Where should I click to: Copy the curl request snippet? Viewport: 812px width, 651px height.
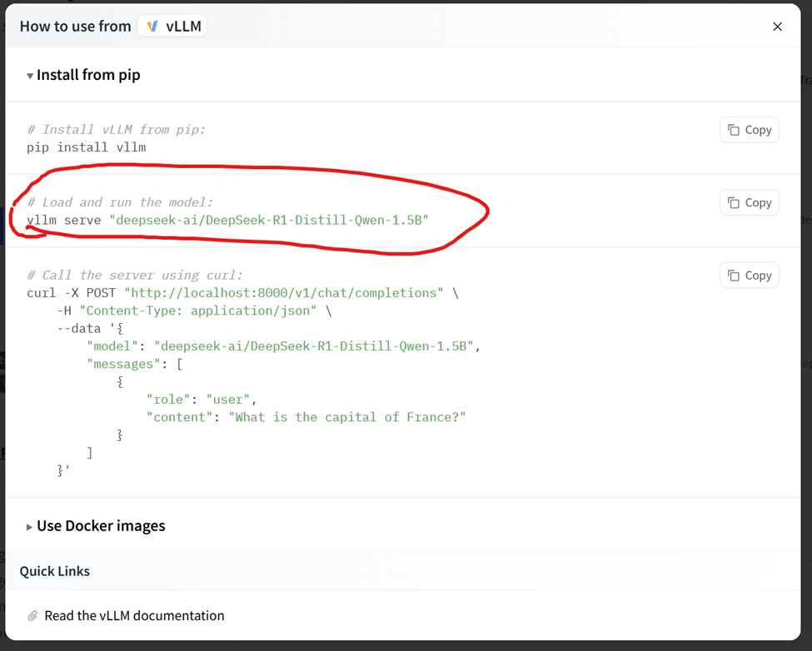point(750,276)
